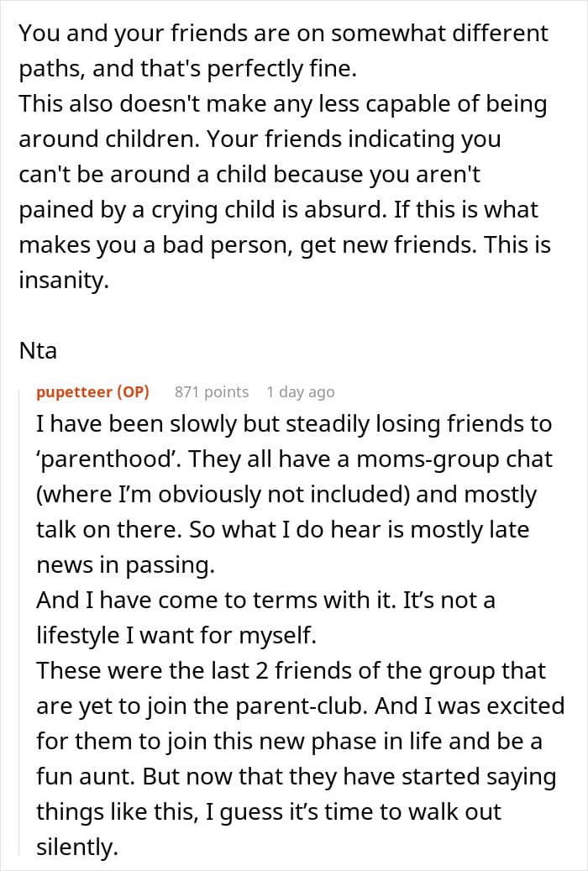Click the line 'news in passing.'
The image size is (588, 871).
125,564
